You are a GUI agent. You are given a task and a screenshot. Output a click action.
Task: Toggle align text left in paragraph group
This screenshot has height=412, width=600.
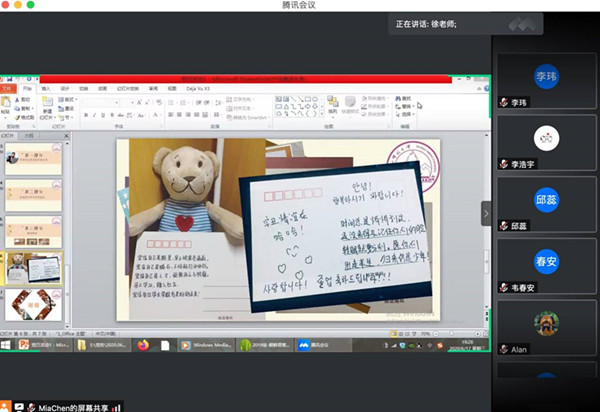(171, 115)
